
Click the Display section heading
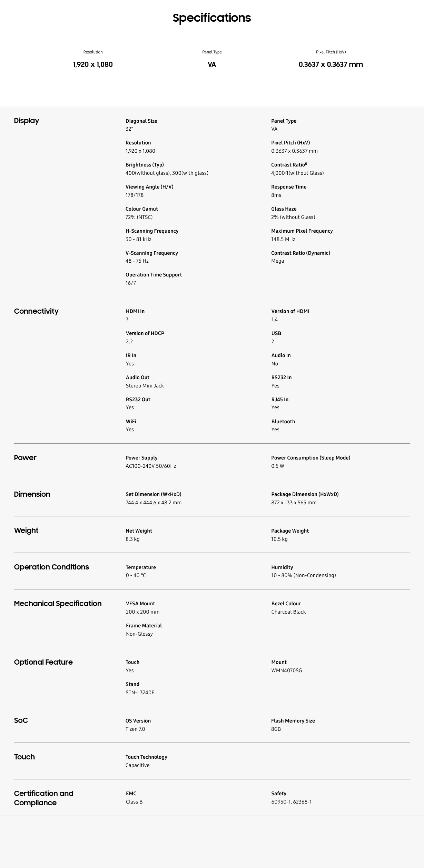[x=27, y=121]
